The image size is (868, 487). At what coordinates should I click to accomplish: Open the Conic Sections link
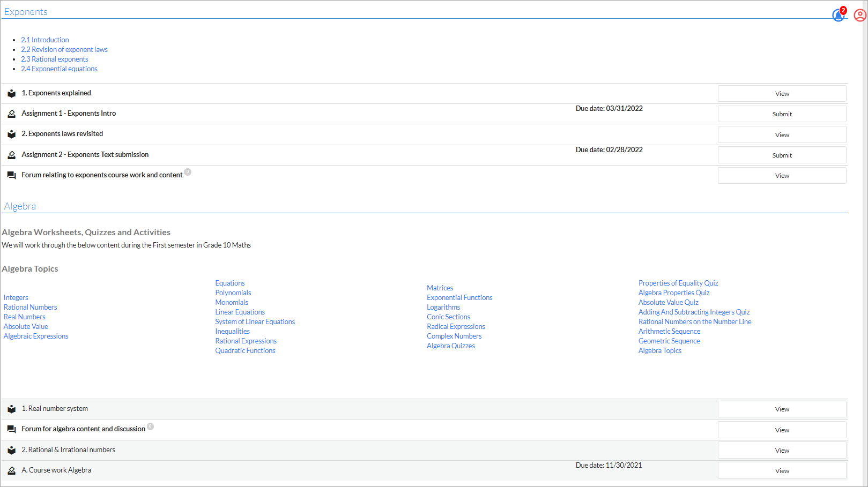click(x=449, y=317)
